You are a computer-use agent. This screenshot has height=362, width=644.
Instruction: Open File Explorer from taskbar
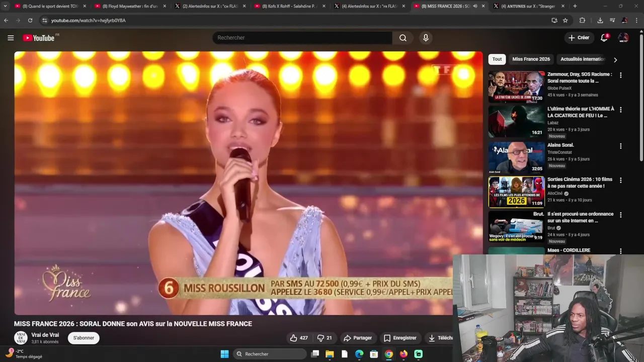[330, 354]
